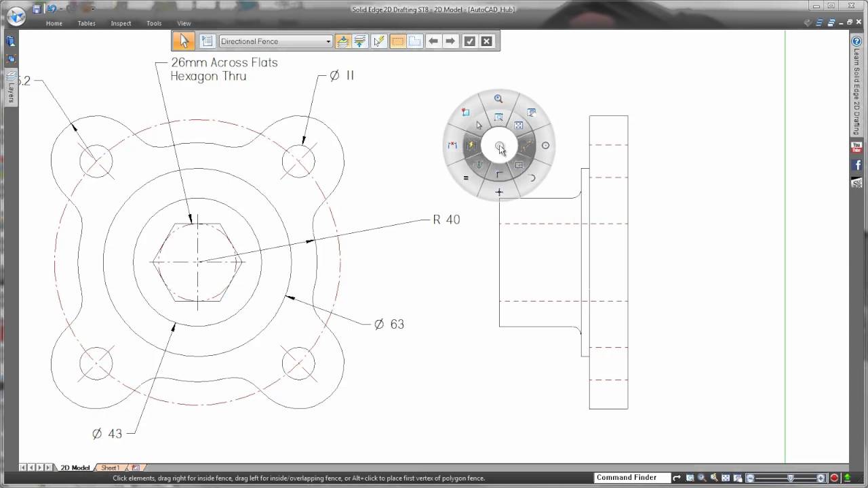Click Fit icon in radial menu

[518, 125]
